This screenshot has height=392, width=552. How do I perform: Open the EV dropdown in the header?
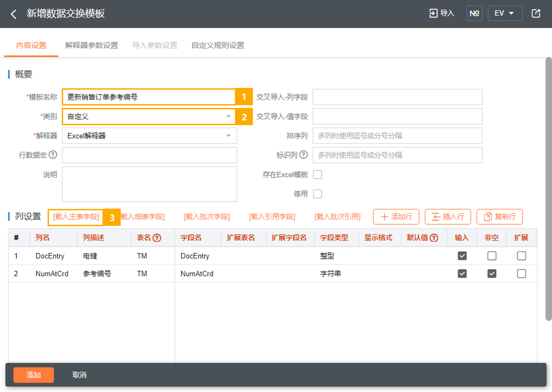click(x=505, y=13)
